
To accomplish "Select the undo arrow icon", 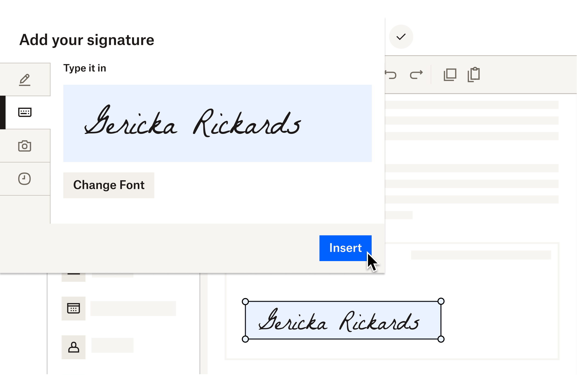I will pyautogui.click(x=390, y=75).
